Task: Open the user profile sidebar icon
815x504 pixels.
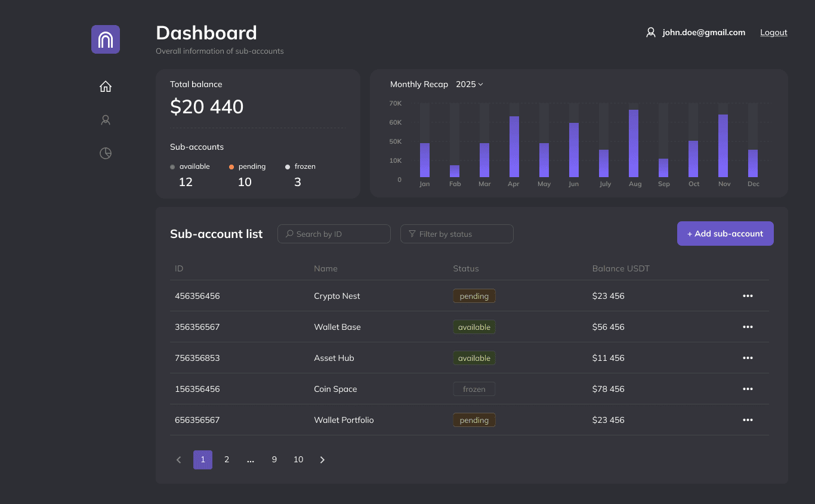Action: pyautogui.click(x=106, y=120)
